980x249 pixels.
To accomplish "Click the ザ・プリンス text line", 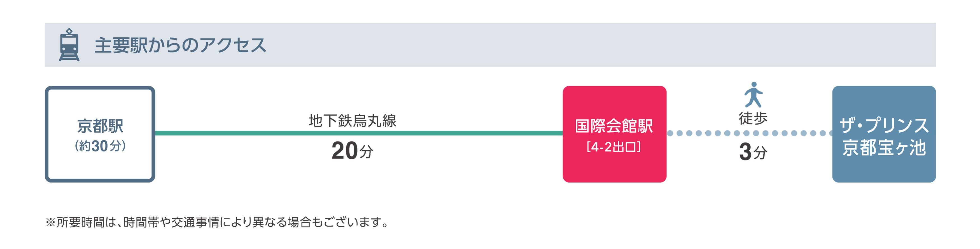I will click(884, 125).
